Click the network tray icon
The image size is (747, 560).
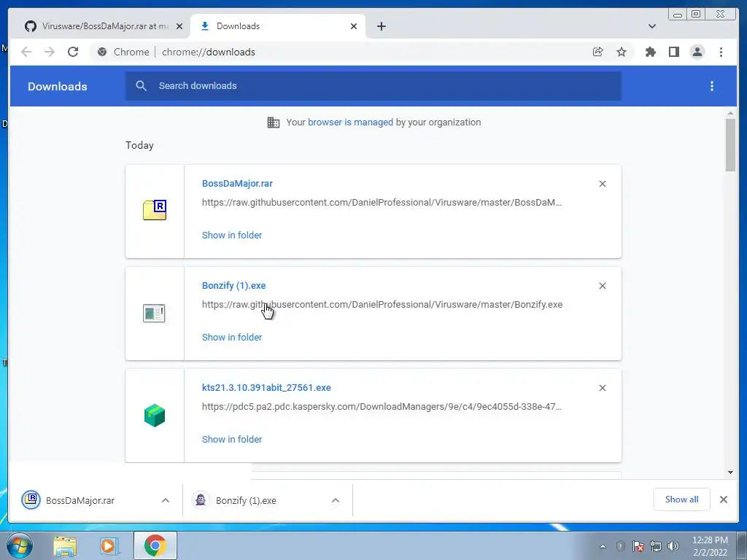point(656,546)
